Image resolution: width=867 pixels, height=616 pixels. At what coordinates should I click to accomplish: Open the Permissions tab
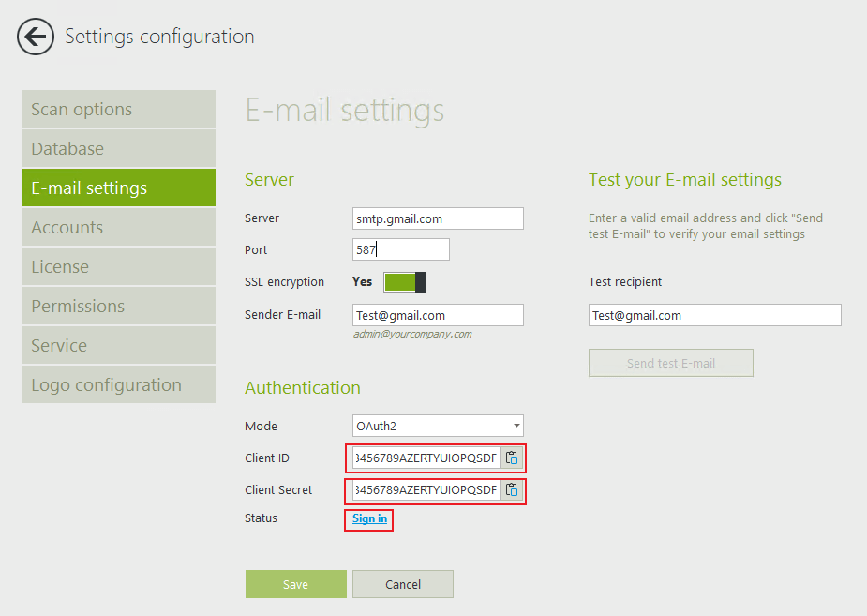click(118, 307)
